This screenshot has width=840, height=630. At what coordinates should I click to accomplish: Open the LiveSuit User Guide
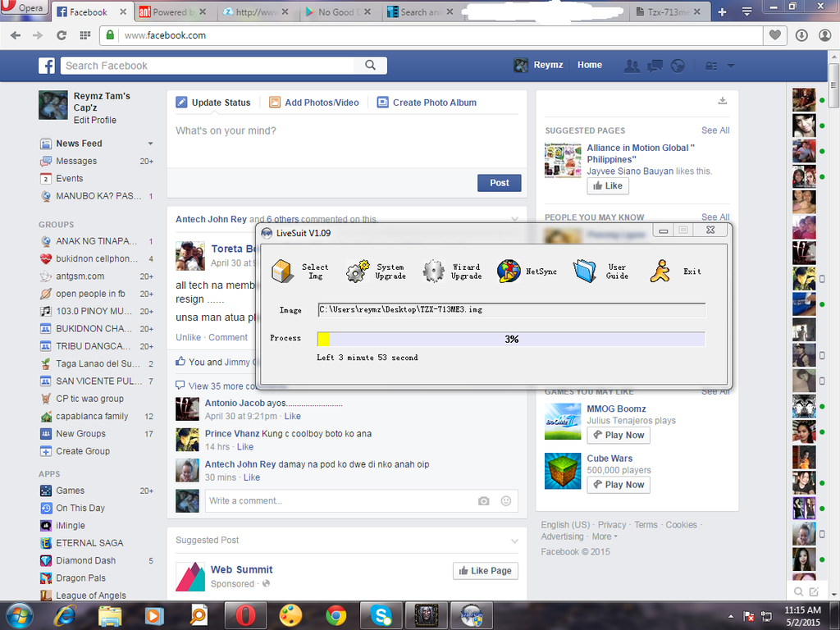pos(584,271)
